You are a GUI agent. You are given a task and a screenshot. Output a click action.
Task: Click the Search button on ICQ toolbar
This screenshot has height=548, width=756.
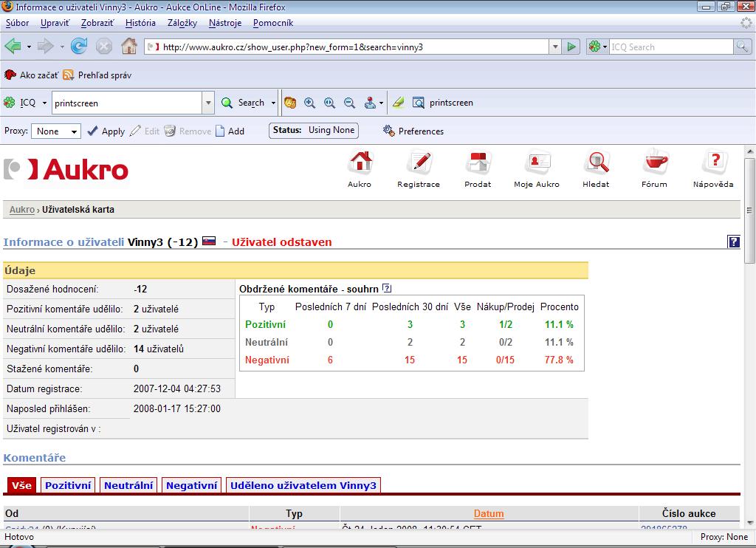[x=243, y=103]
